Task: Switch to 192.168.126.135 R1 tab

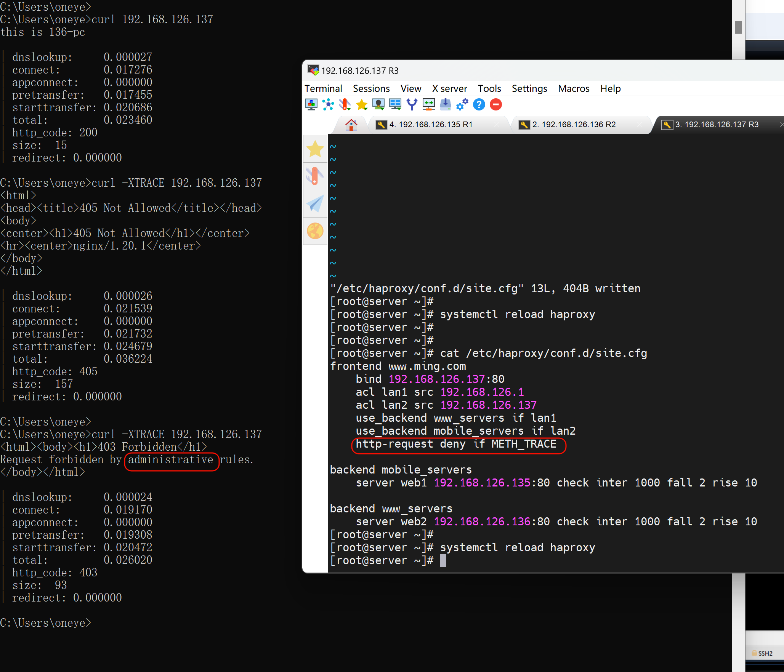Action: tap(431, 125)
